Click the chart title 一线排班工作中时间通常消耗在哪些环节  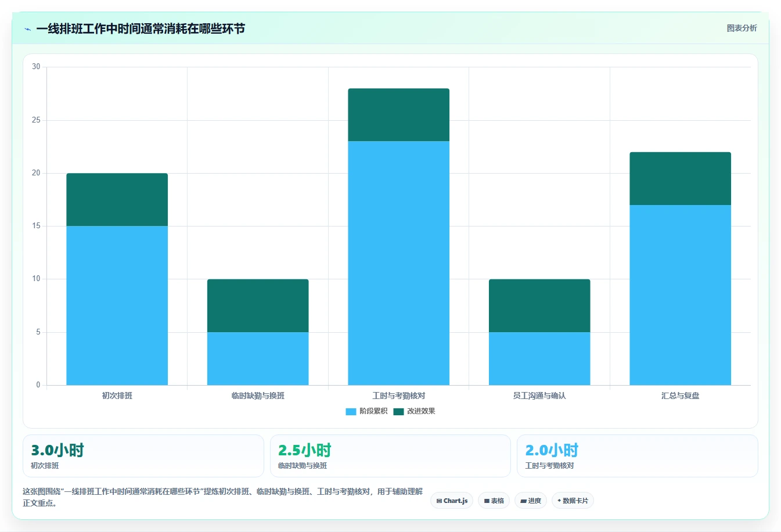(141, 28)
